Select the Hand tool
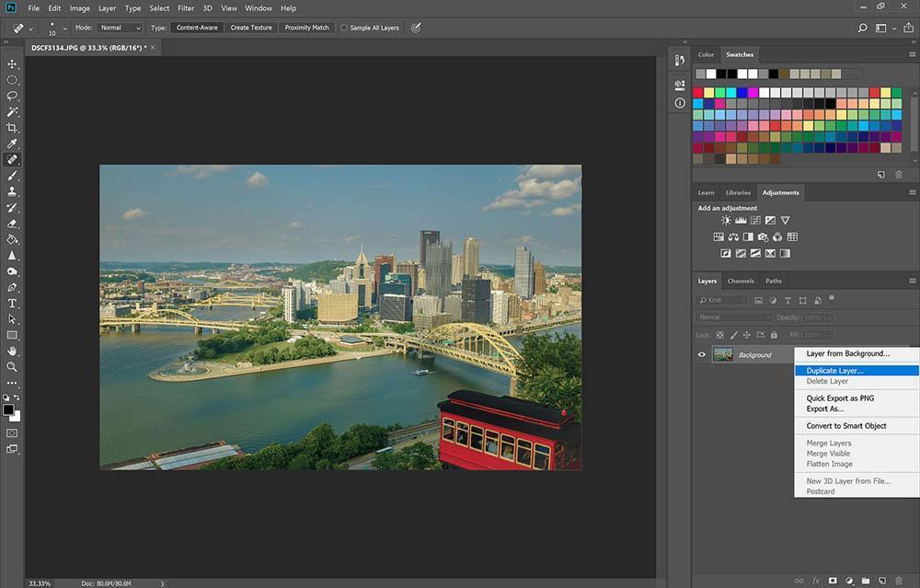The width and height of the screenshot is (920, 588). [13, 352]
